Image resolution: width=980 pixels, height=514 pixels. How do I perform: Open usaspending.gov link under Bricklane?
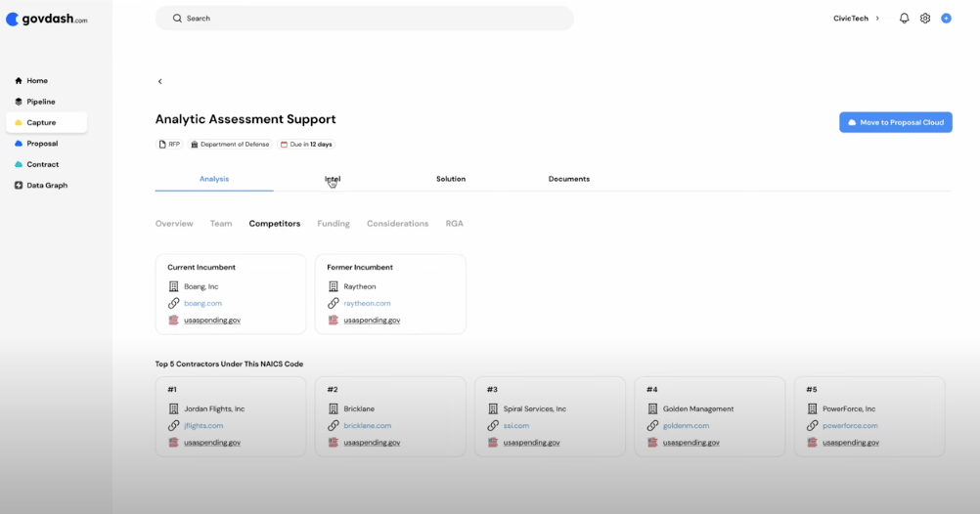[x=372, y=443]
